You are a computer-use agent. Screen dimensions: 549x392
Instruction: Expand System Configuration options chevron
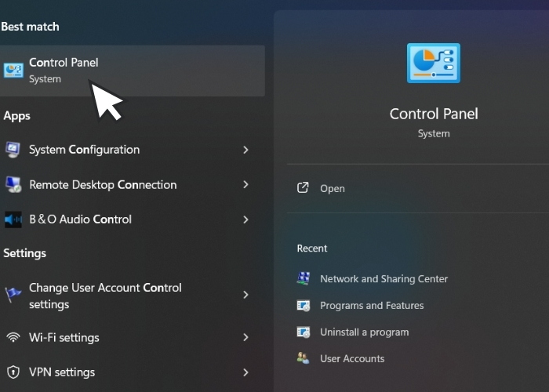pyautogui.click(x=245, y=150)
